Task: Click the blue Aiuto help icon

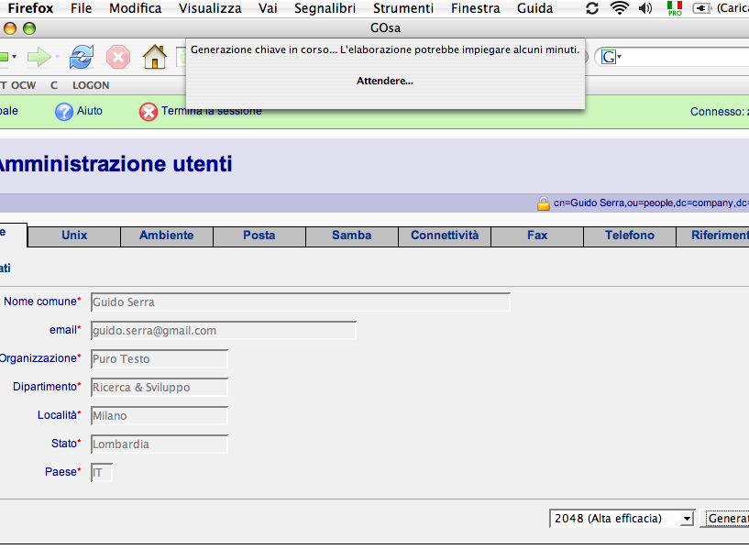Action: tap(63, 112)
